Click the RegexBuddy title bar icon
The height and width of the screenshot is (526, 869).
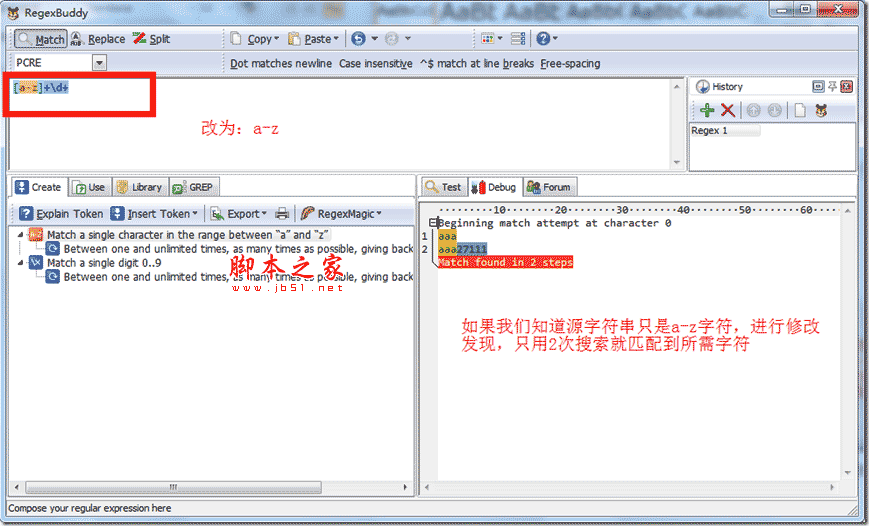(x=13, y=12)
